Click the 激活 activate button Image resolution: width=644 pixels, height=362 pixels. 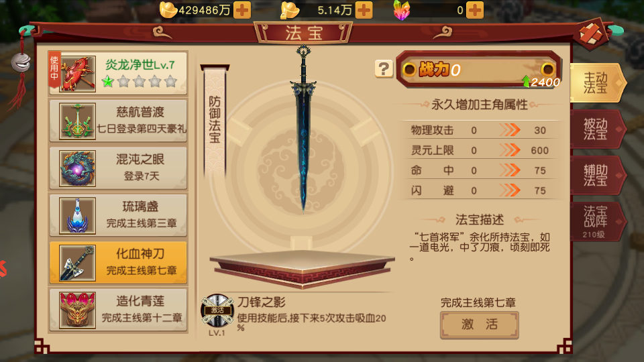point(479,324)
